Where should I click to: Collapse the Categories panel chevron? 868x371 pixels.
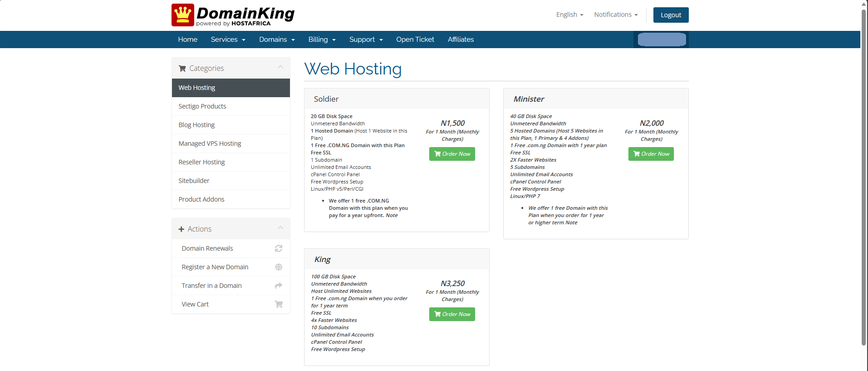pyautogui.click(x=280, y=67)
